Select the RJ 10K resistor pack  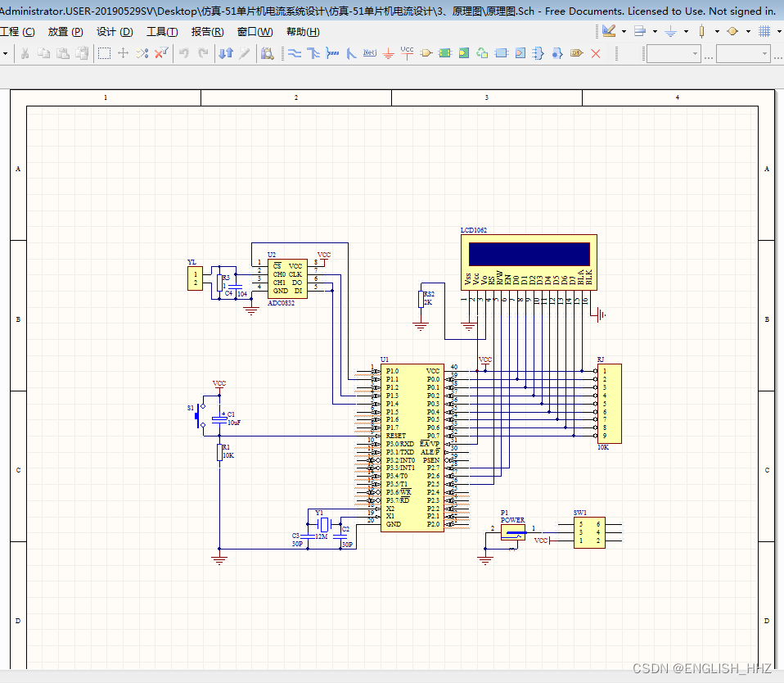[610, 403]
